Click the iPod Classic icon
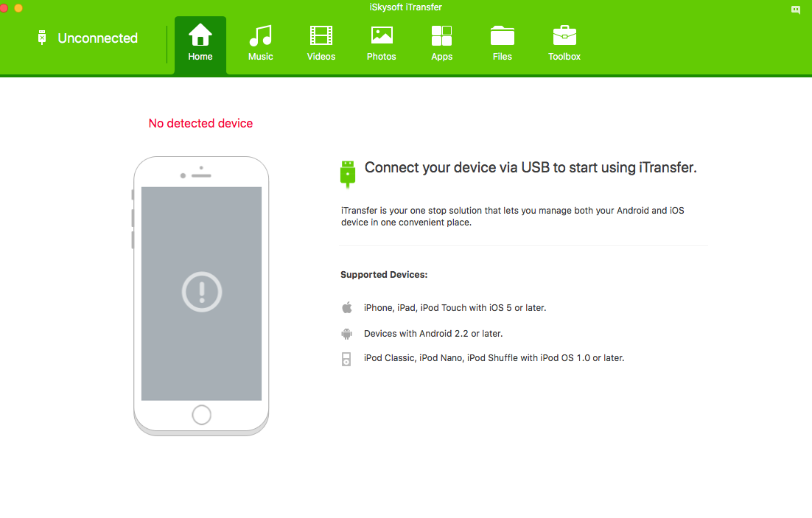 [346, 359]
